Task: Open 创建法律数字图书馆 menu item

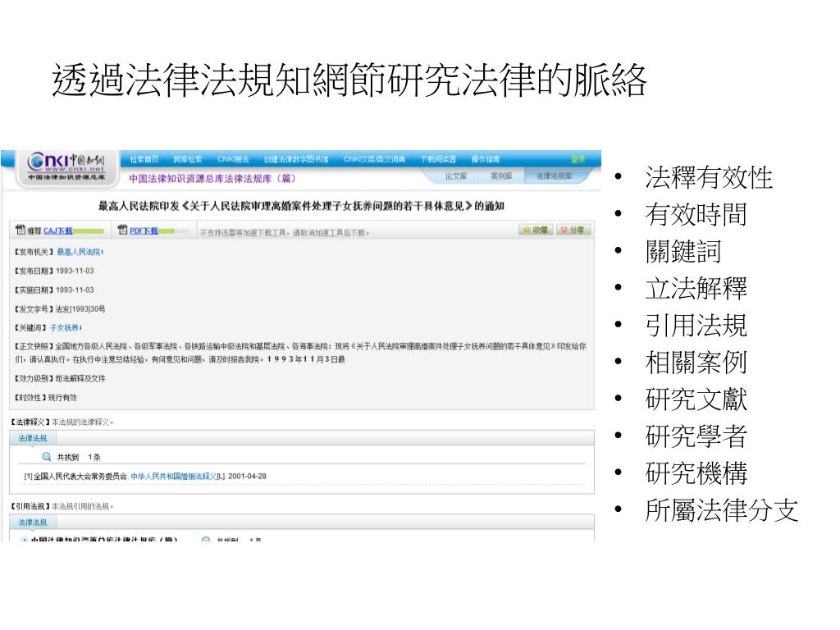Action: 295,159
